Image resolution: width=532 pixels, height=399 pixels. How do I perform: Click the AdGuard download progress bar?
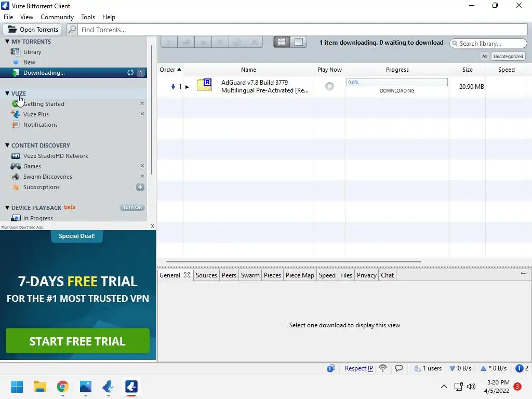pos(397,82)
